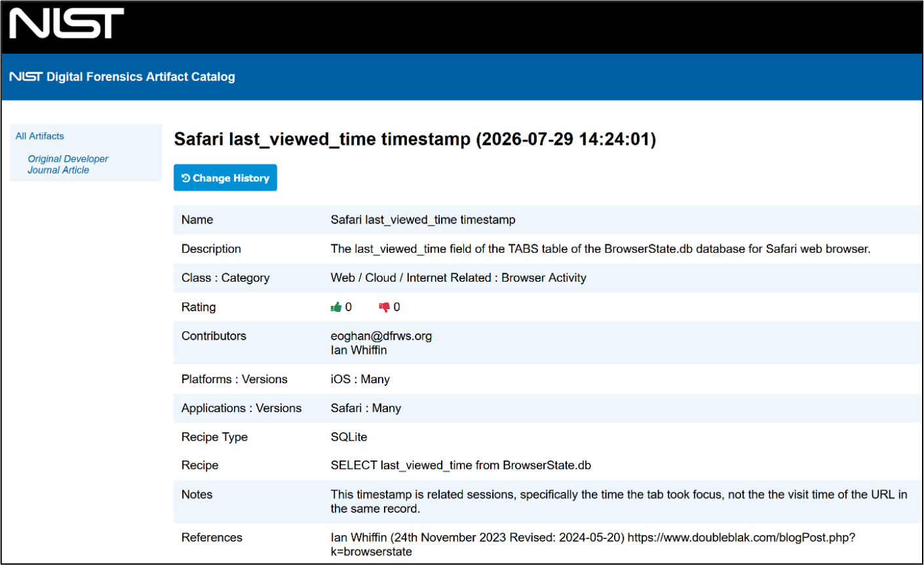Click the Name field label
Screen dimensions: 924x566
point(197,220)
